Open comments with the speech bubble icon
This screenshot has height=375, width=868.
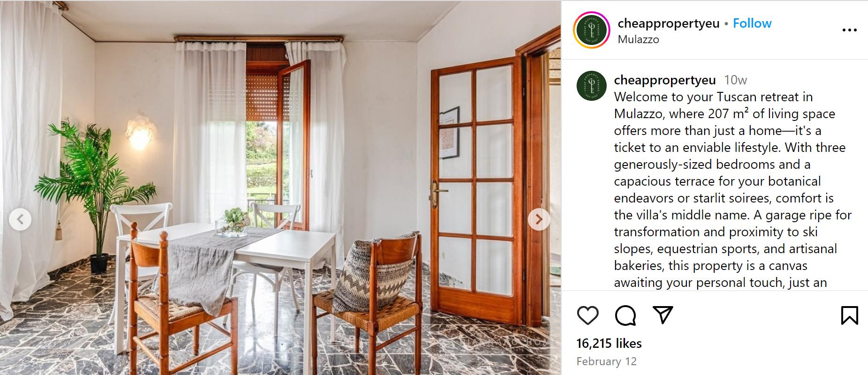tap(625, 315)
